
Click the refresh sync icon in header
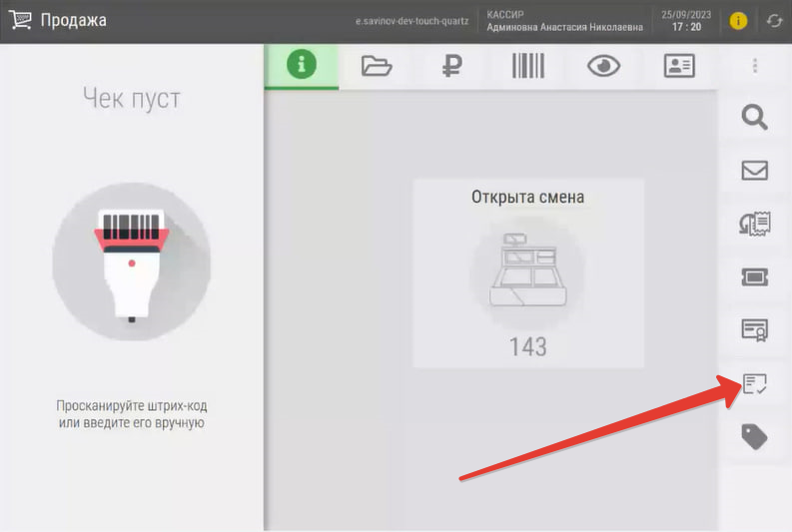[774, 21]
